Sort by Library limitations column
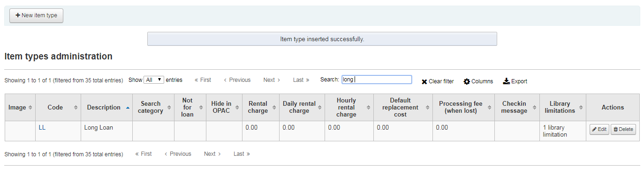The width and height of the screenshot is (644, 175). pyautogui.click(x=563, y=108)
